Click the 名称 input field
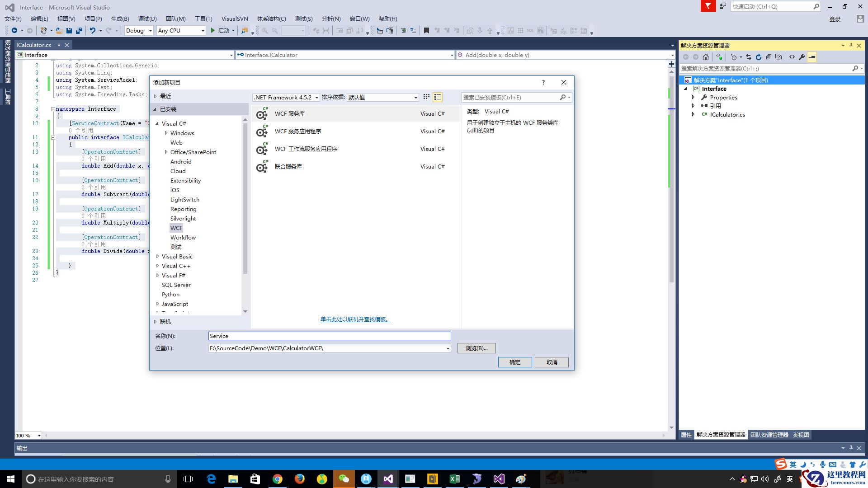 [329, 336]
